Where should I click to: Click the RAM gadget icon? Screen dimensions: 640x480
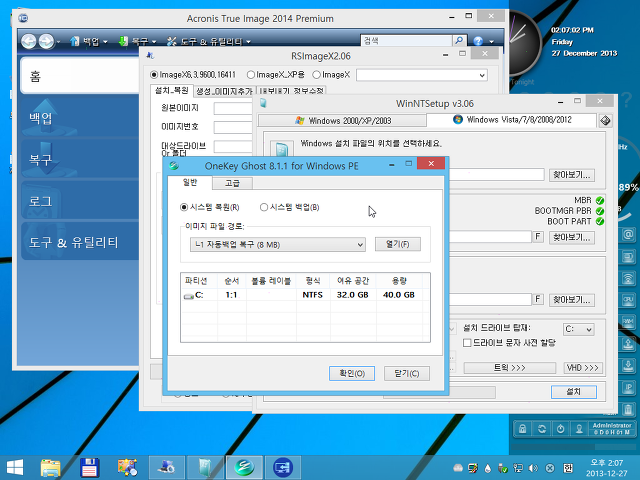(x=628, y=322)
